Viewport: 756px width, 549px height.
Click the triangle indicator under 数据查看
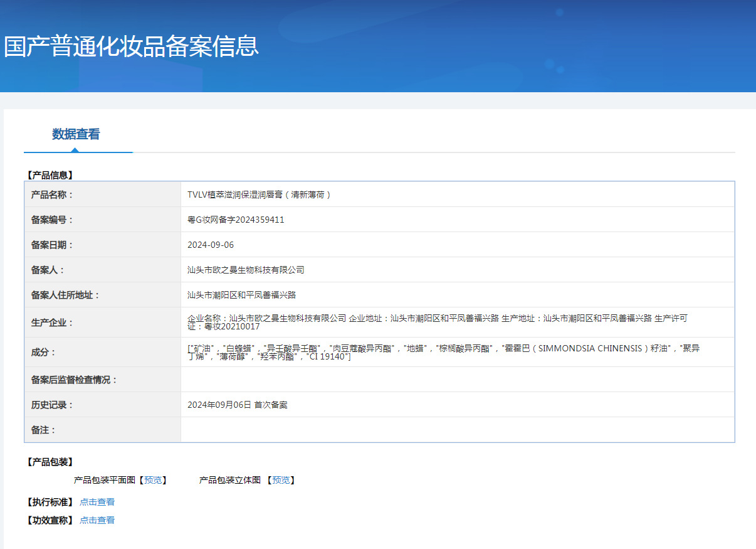pyautogui.click(x=75, y=150)
